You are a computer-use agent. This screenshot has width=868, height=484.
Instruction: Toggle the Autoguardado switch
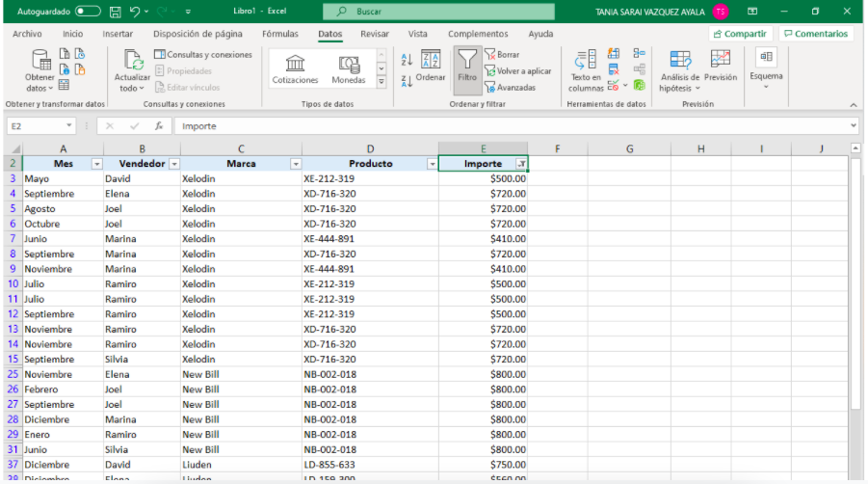(88, 11)
